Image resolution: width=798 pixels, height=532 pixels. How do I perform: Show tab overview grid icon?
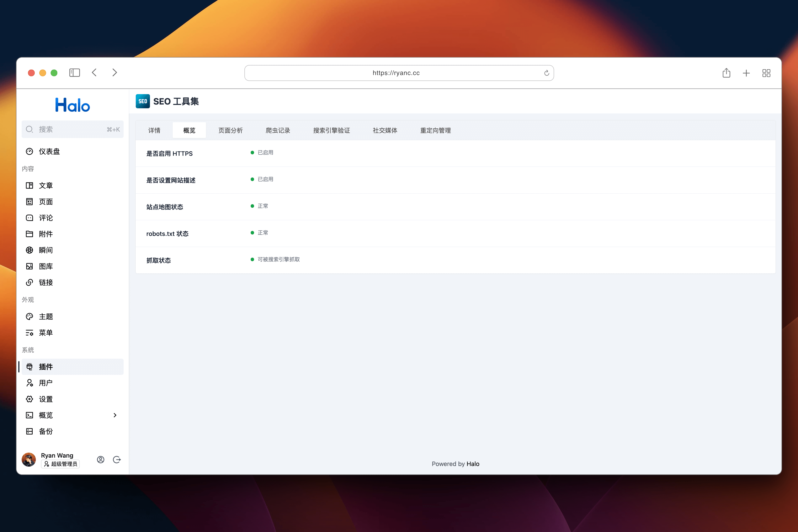coord(766,73)
